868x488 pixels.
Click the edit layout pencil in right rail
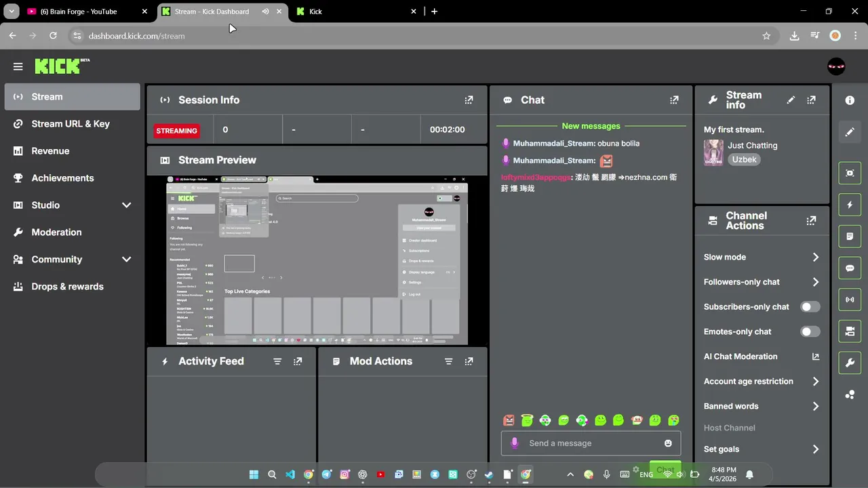click(850, 132)
